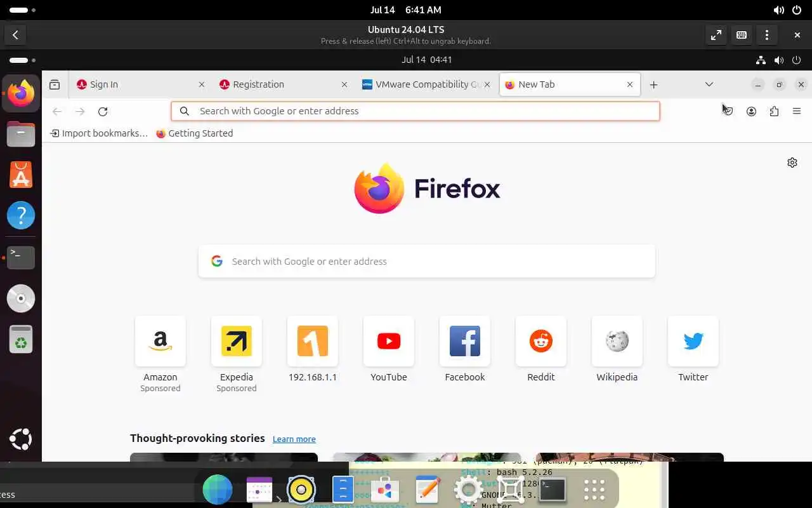Open the Boxes app in bottom dock
Viewport: 812px width, 508px height.
click(511, 490)
